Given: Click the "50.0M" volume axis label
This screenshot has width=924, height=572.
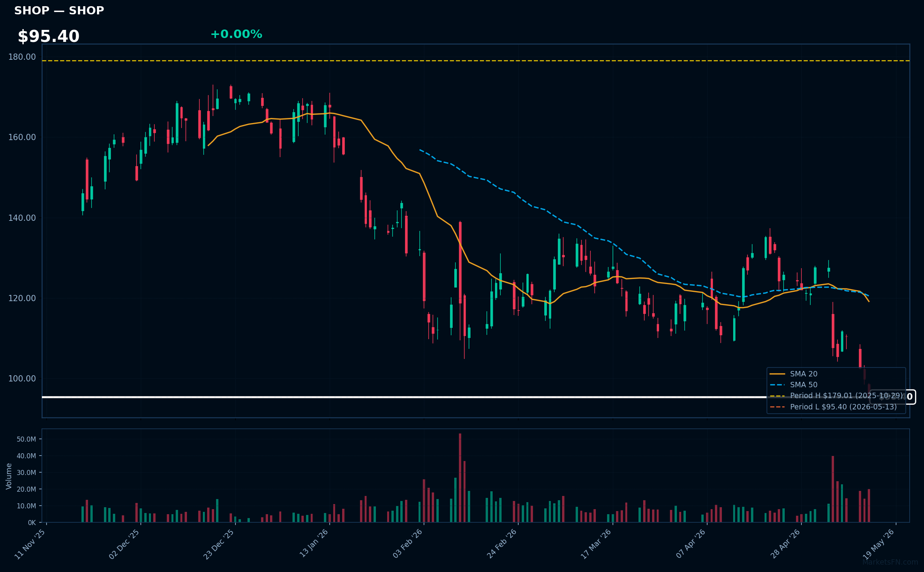Looking at the screenshot, I should click(26, 439).
